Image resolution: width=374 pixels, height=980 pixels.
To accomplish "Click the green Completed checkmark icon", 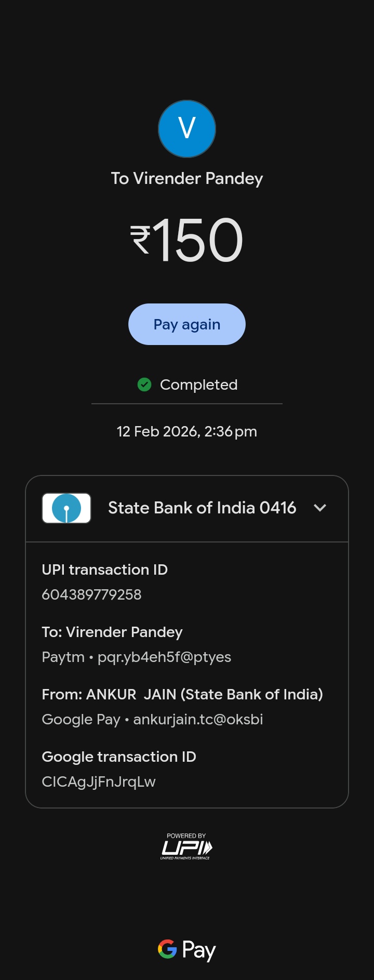I will tap(144, 385).
